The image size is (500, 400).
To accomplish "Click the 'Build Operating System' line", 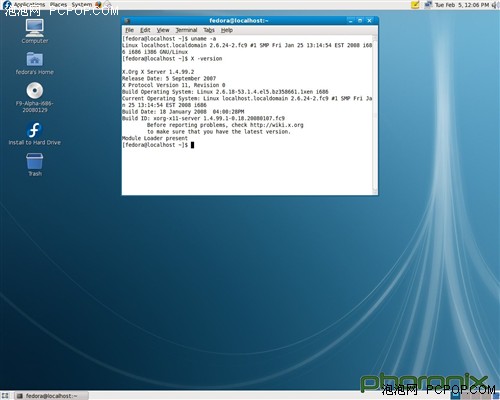I will point(225,92).
